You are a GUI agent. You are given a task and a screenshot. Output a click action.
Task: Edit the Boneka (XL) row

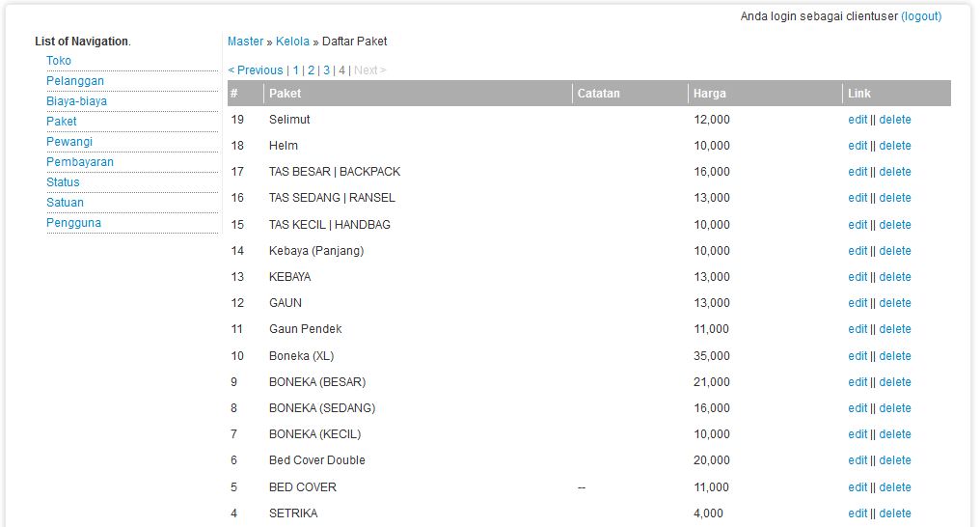(857, 356)
